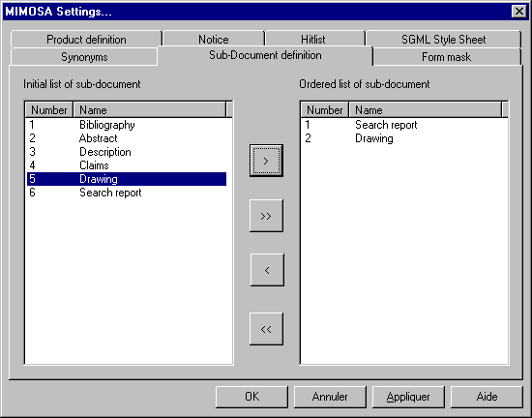This screenshot has height=418, width=532.
Task: Close the MIMOSA Settings dialog
Action: (519, 12)
